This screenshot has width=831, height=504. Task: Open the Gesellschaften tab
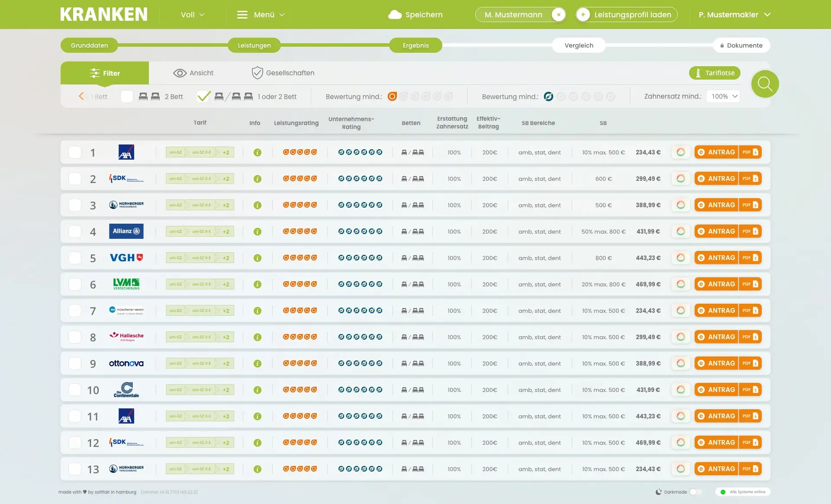(283, 73)
